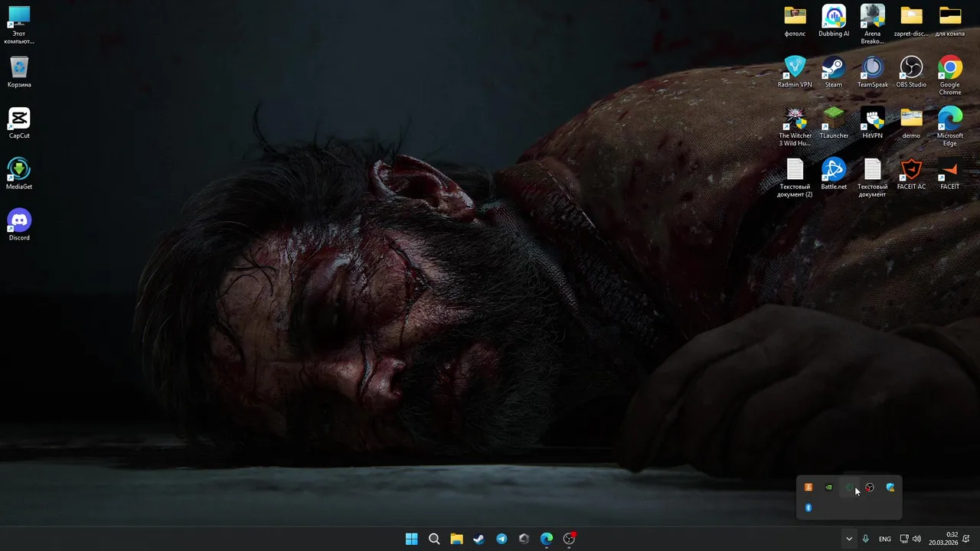
Task: Select the Текстовый документ file without number
Action: click(x=873, y=178)
